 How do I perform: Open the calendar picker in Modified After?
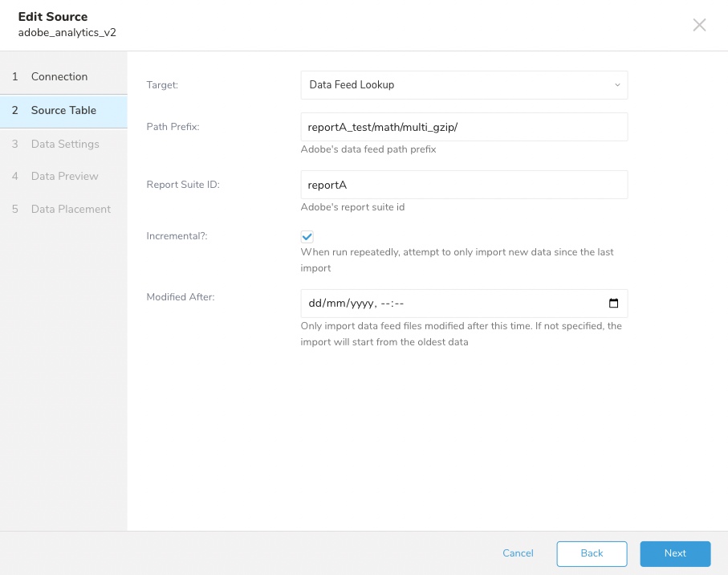[x=614, y=304]
